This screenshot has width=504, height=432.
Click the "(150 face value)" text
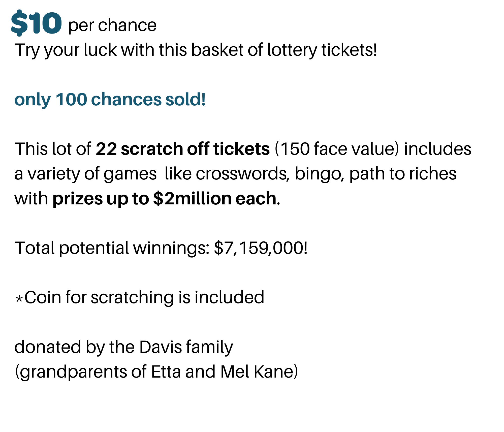point(337,149)
